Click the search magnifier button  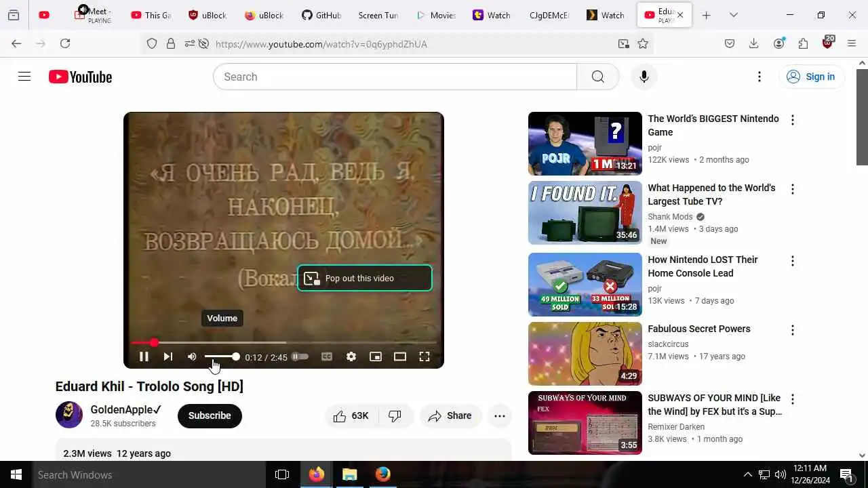tap(597, 77)
